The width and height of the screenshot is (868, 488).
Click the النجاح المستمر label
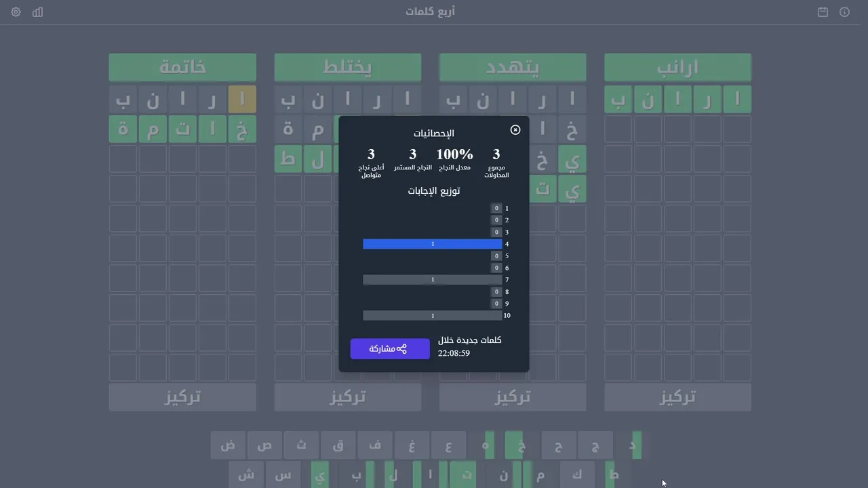tap(413, 167)
